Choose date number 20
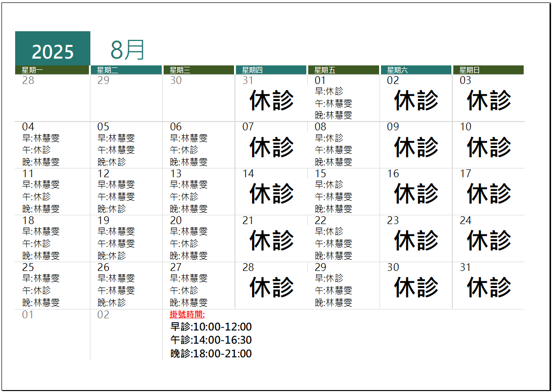 [176, 221]
